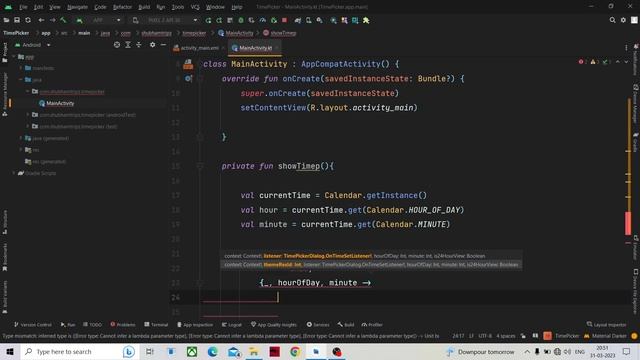640x360 pixels.
Task: Open the Build Variants side tab
Action: tap(4, 296)
